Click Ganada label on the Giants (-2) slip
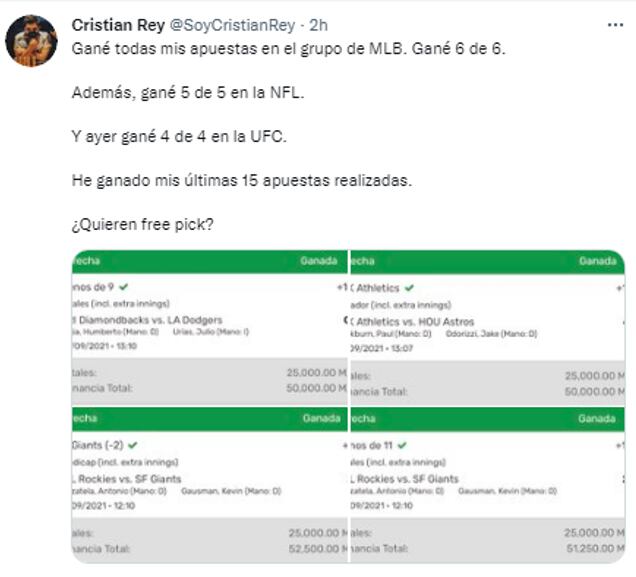636x577 pixels. point(319,418)
